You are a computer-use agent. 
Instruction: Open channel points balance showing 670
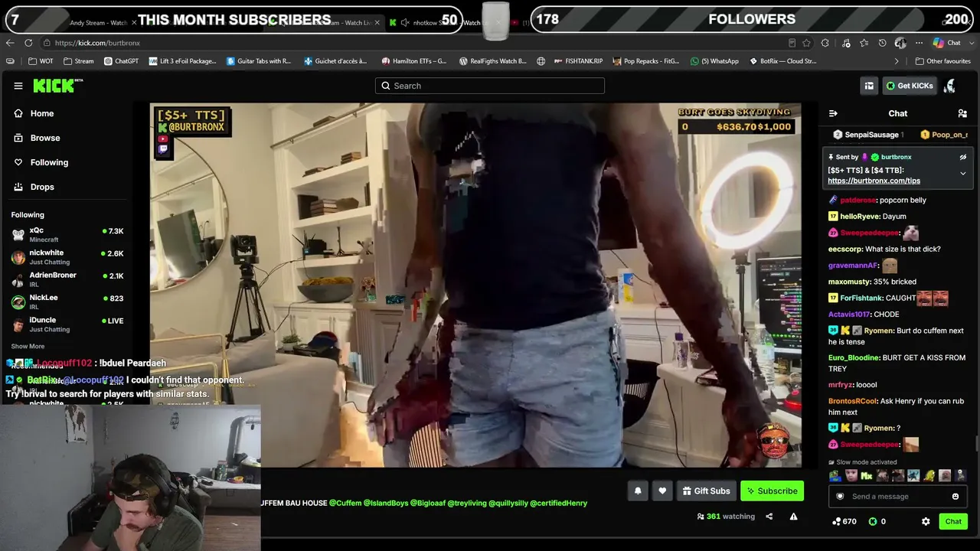click(x=844, y=521)
